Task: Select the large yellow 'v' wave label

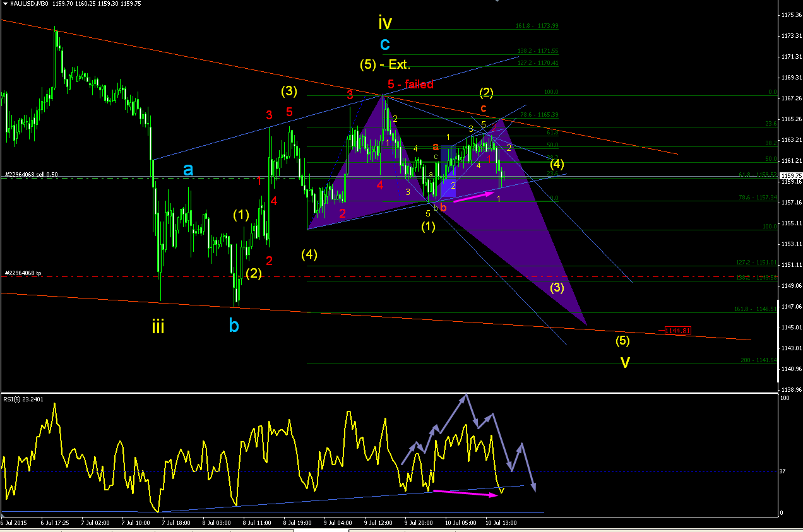Action: (624, 363)
